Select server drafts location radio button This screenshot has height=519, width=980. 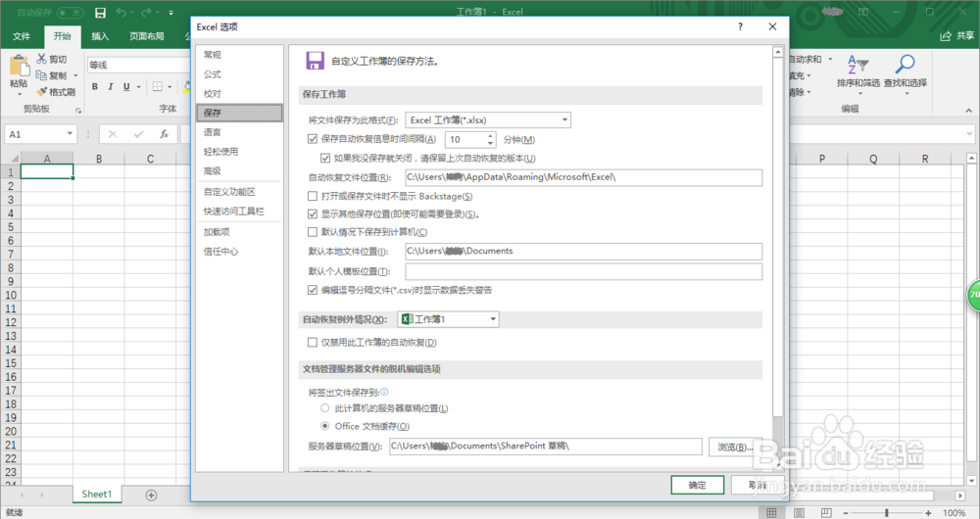click(x=325, y=407)
